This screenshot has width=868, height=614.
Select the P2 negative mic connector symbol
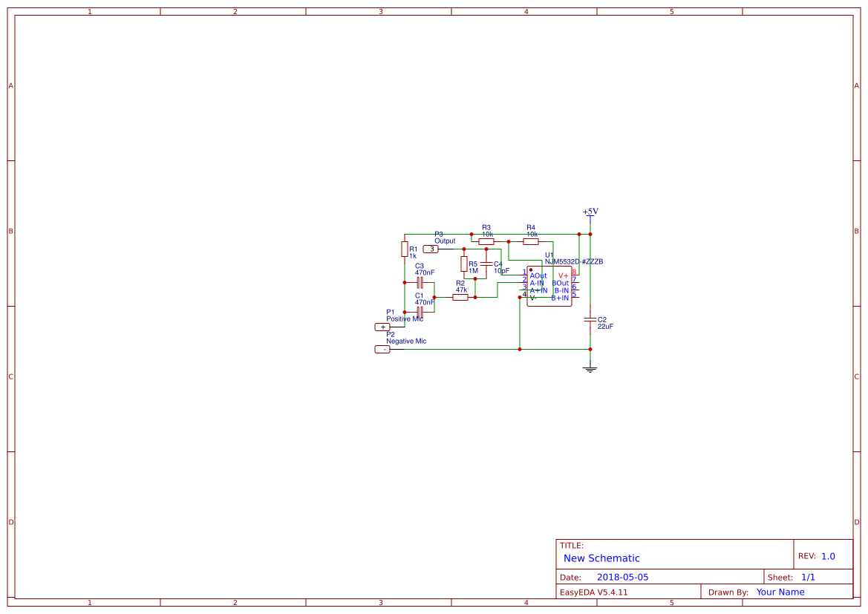(x=382, y=350)
